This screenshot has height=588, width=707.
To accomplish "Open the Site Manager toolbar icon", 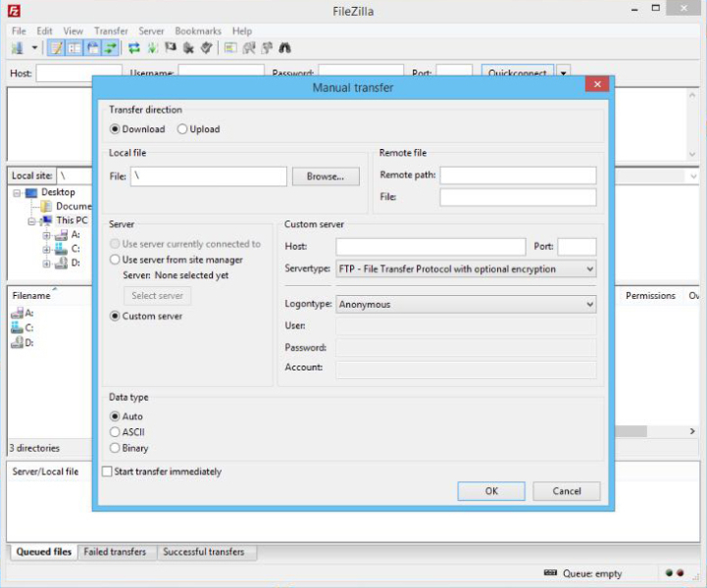I will (18, 47).
